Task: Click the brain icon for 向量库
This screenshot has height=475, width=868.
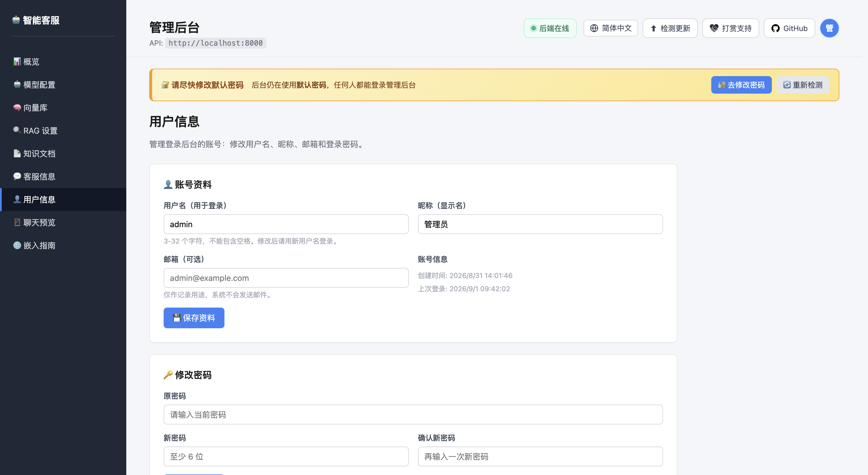Action: [17, 107]
